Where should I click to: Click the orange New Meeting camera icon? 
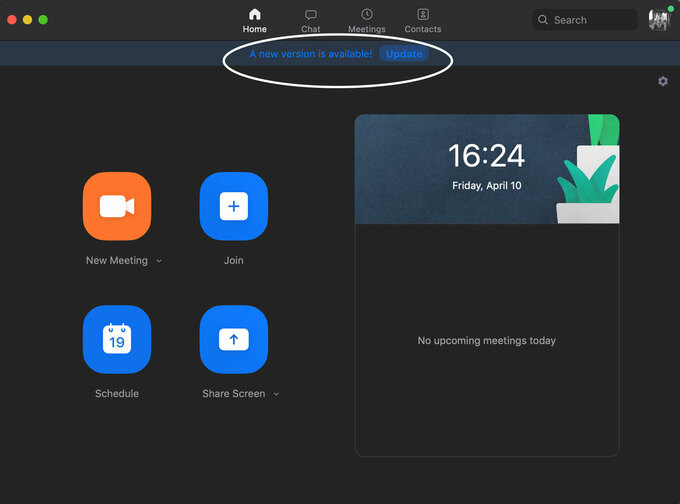point(117,206)
